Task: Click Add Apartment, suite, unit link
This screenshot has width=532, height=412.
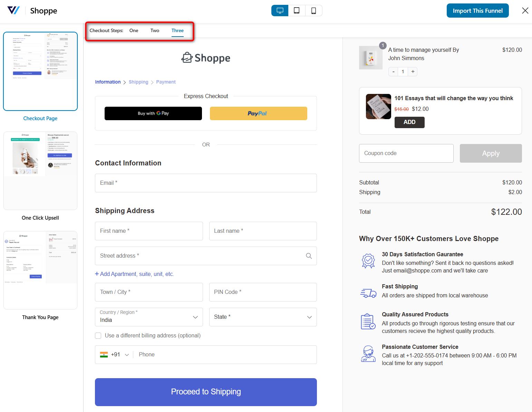Action: point(135,274)
